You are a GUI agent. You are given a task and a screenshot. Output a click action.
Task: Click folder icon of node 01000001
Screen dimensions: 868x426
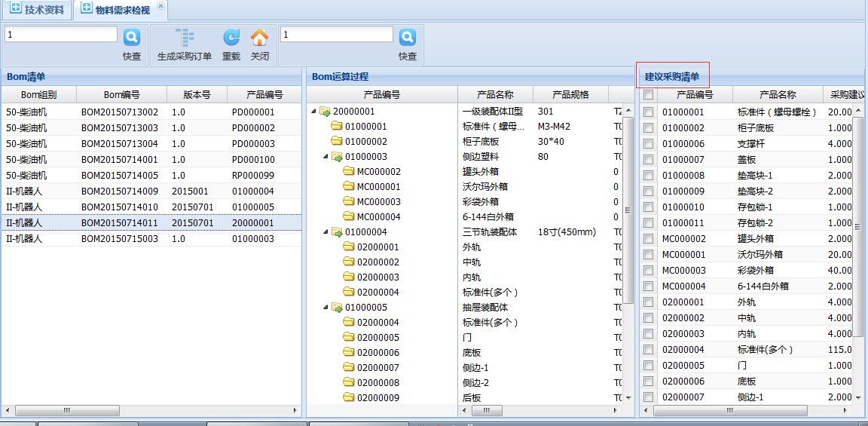tap(337, 127)
